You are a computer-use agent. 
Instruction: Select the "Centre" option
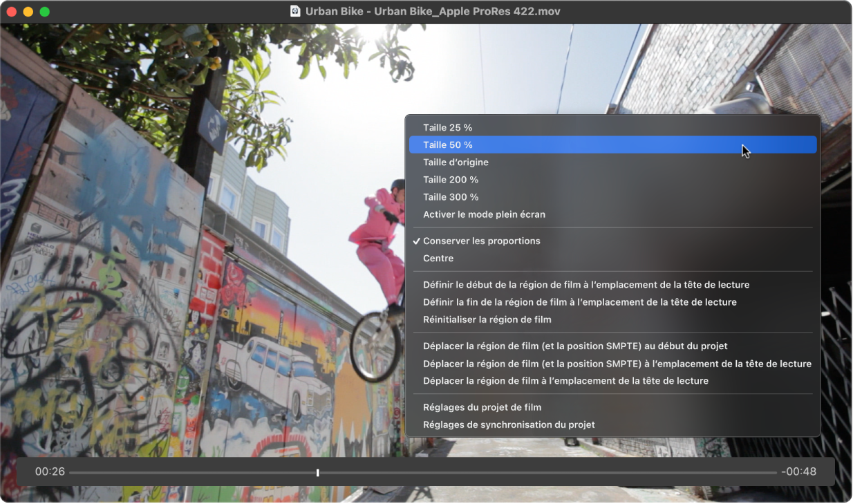pyautogui.click(x=438, y=258)
